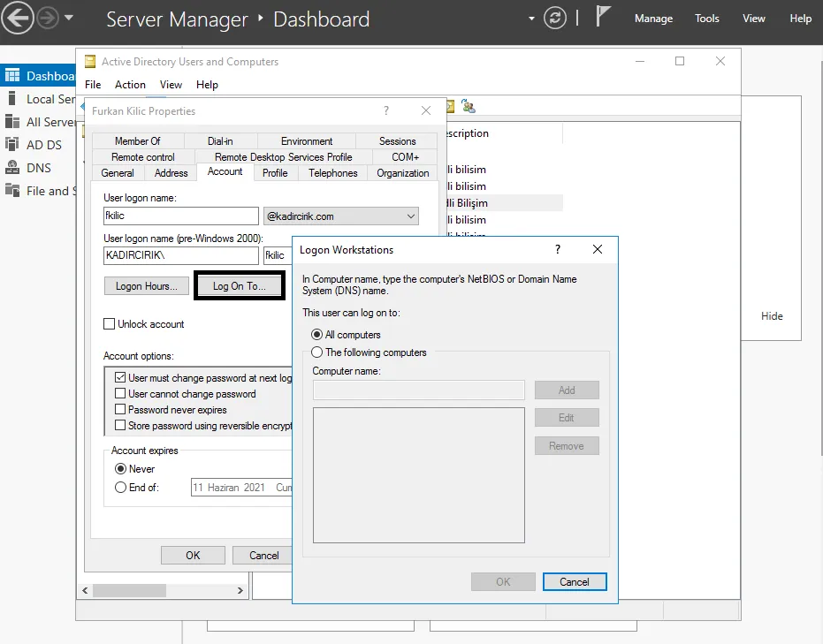The image size is (823, 644).
Task: Click the User logon name field
Action: (181, 216)
